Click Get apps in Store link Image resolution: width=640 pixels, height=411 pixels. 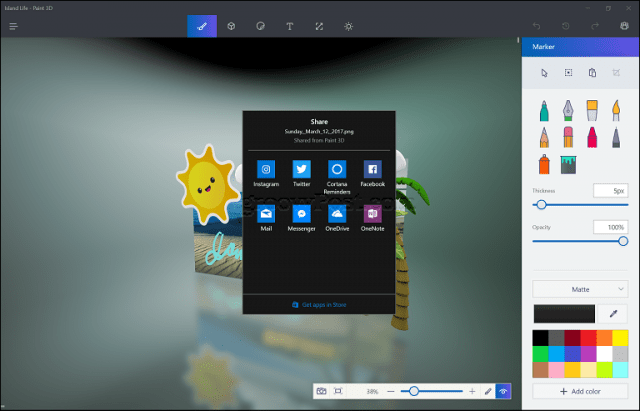point(319,305)
